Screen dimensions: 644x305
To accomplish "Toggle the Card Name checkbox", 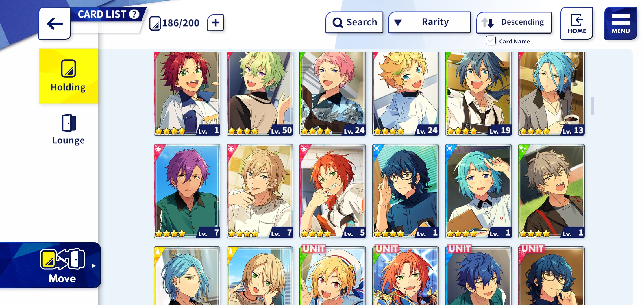I will click(x=491, y=41).
